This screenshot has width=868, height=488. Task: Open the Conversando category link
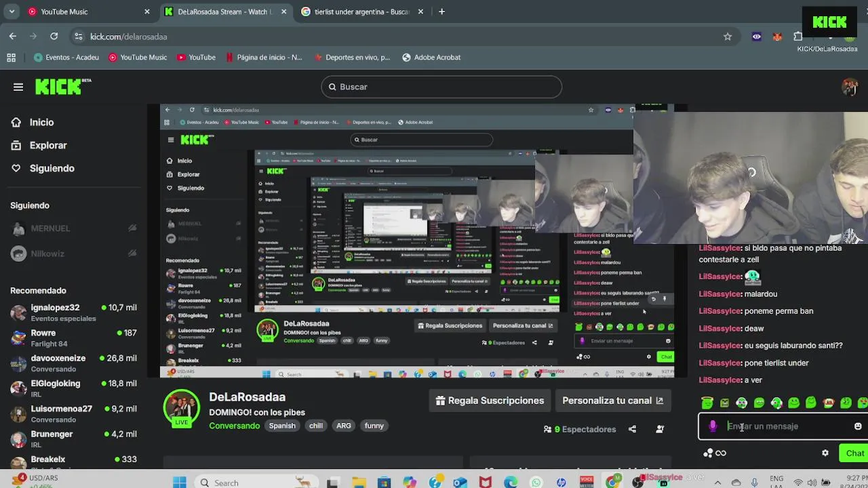[234, 426]
